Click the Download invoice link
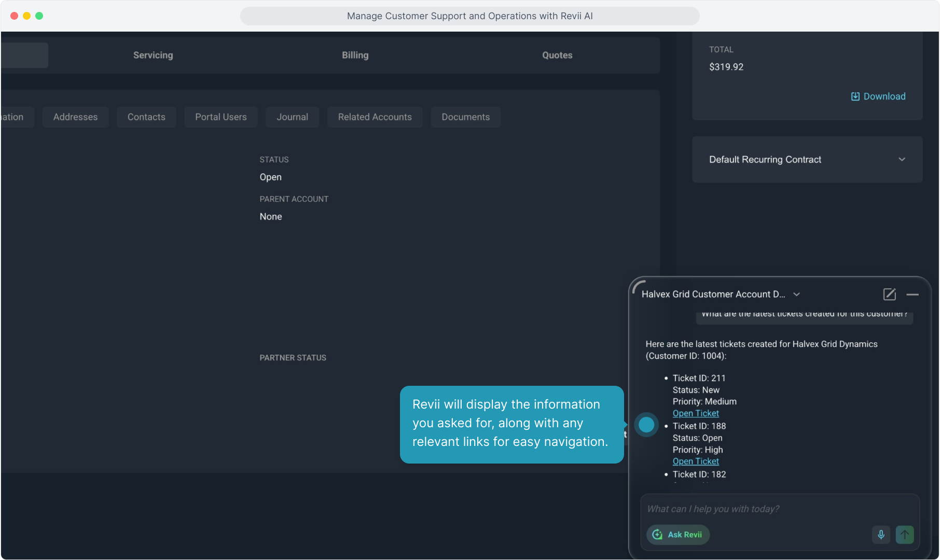Image resolution: width=940 pixels, height=560 pixels. pyautogui.click(x=878, y=96)
